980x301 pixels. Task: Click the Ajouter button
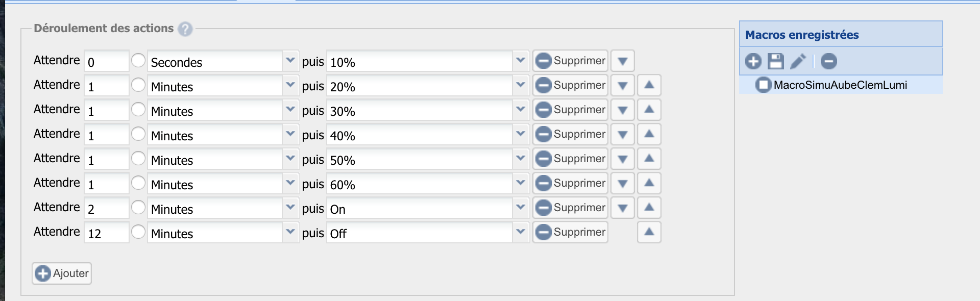(x=62, y=273)
